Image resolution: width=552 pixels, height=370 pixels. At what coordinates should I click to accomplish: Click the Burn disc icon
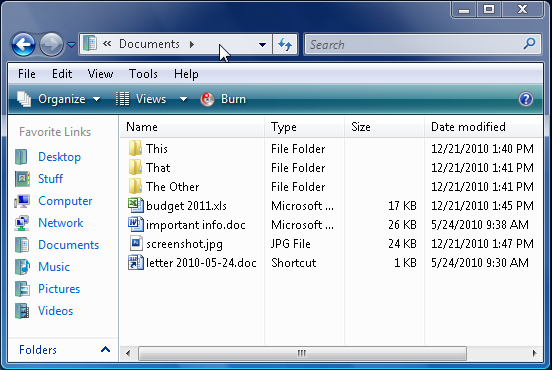tap(207, 99)
